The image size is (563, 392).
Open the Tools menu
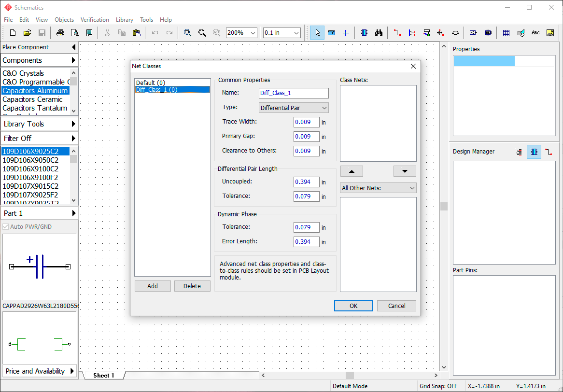[146, 20]
